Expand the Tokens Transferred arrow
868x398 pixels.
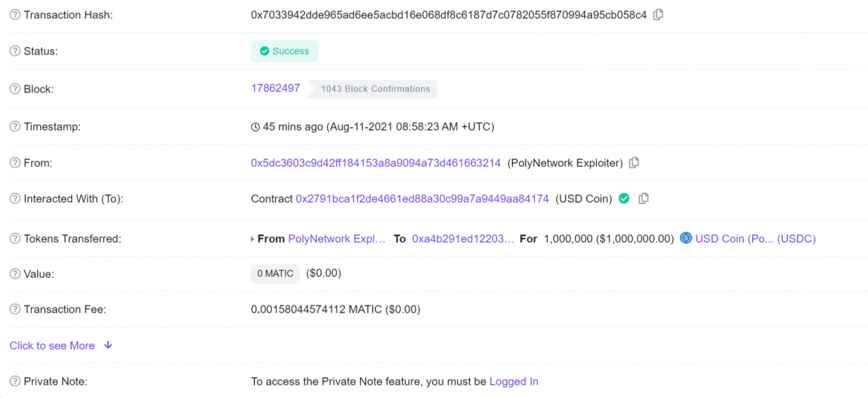point(253,239)
